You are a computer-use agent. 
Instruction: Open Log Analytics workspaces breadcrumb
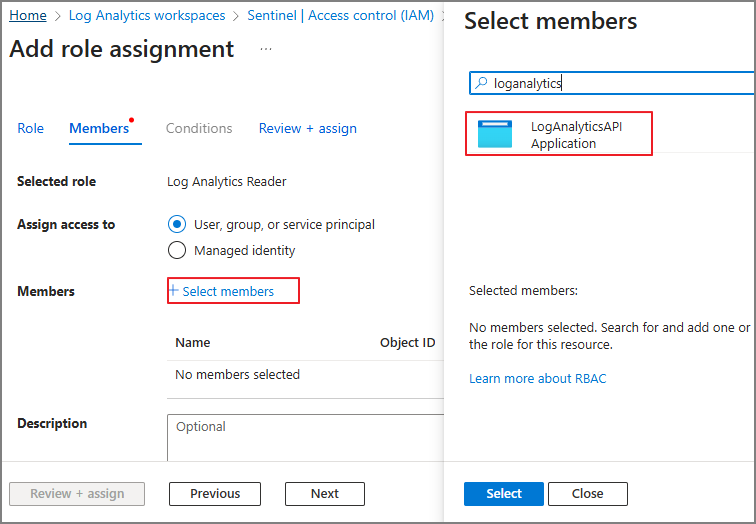147,15
